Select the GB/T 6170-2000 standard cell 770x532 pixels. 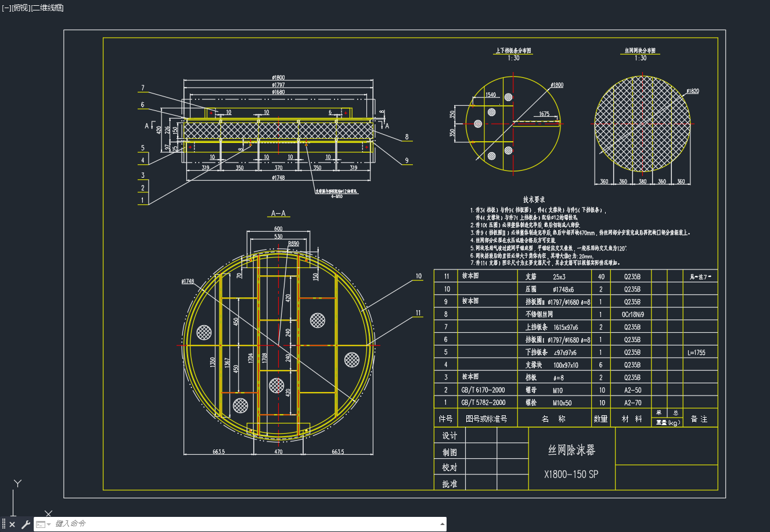click(x=483, y=390)
